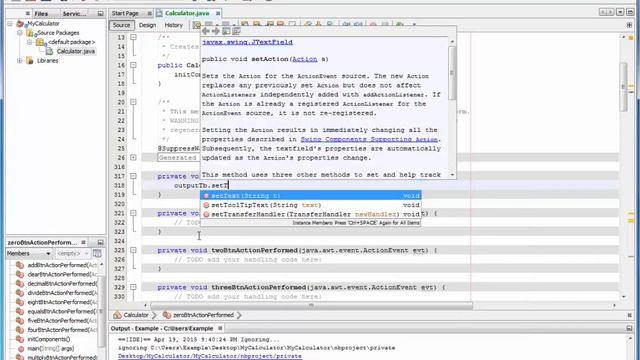
Task: Collapse the comment fold at line 13
Action: 133,37
